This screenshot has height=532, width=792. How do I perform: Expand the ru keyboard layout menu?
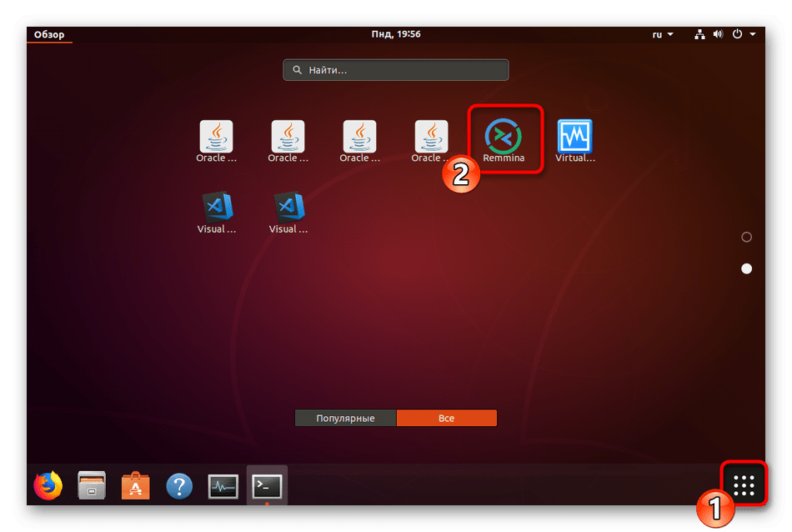pos(662,34)
